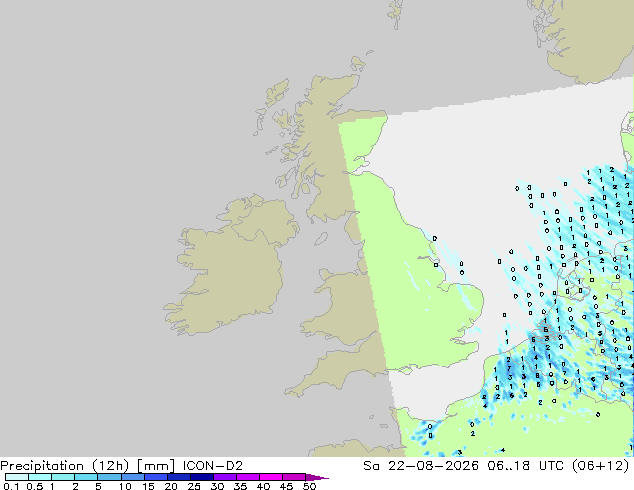This screenshot has height=490, width=634.
Task: Click the [mm] unit label
Action: pyautogui.click(x=156, y=466)
